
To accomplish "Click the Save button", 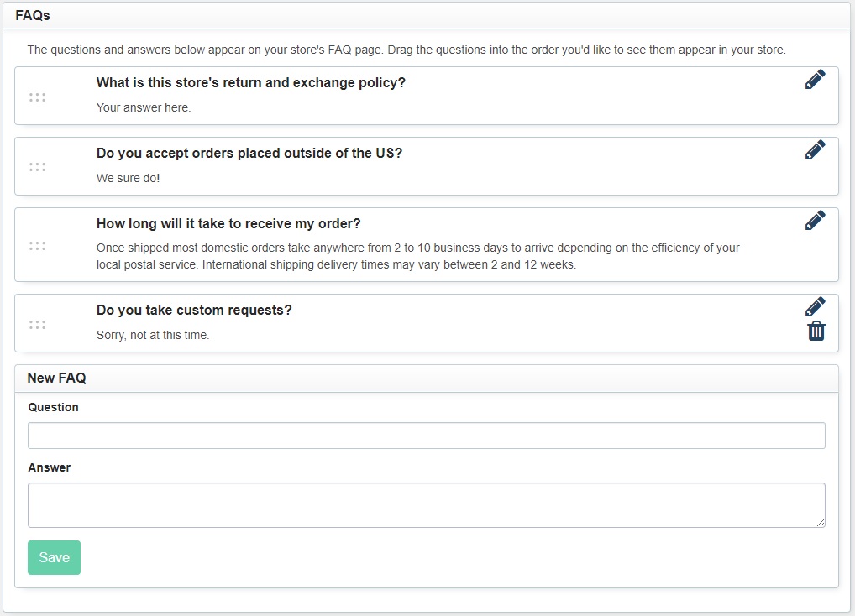I will click(54, 557).
